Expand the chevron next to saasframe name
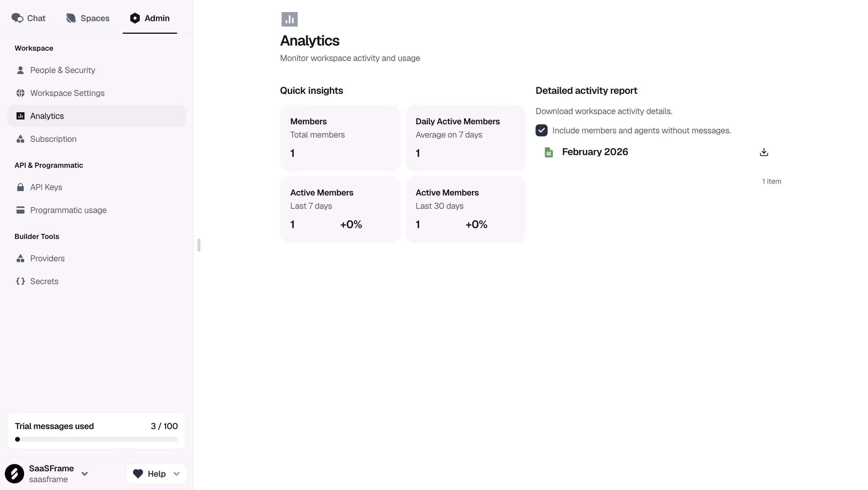Screen dimensions: 868x490 click(x=85, y=473)
